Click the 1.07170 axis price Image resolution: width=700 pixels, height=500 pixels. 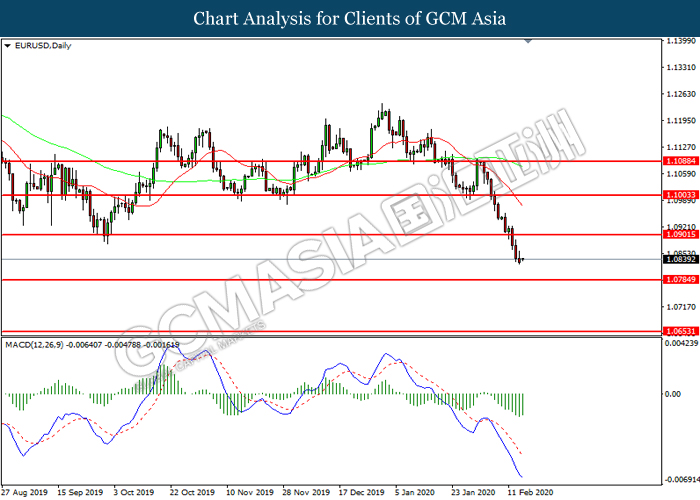point(681,307)
